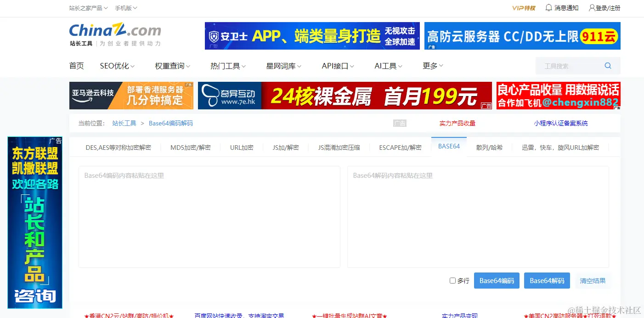
Task: Open the 亚马逊云科技 banner ad
Action: (131, 96)
